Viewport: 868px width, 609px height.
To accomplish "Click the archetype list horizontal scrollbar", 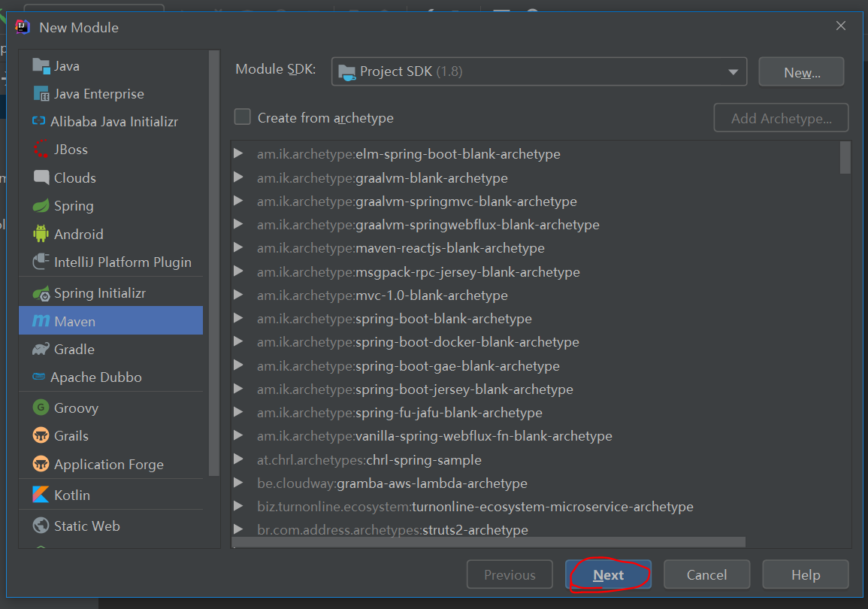I will click(488, 542).
